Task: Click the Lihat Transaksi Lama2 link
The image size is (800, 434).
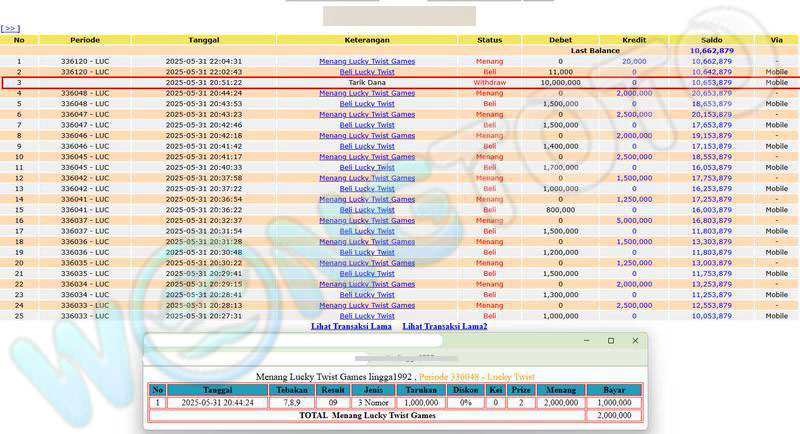Action: 444,327
